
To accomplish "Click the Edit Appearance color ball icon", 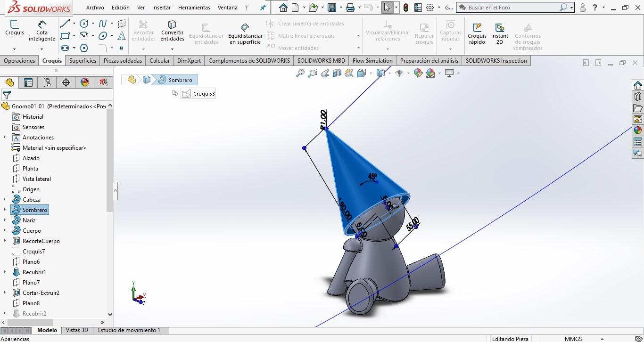I will [418, 73].
